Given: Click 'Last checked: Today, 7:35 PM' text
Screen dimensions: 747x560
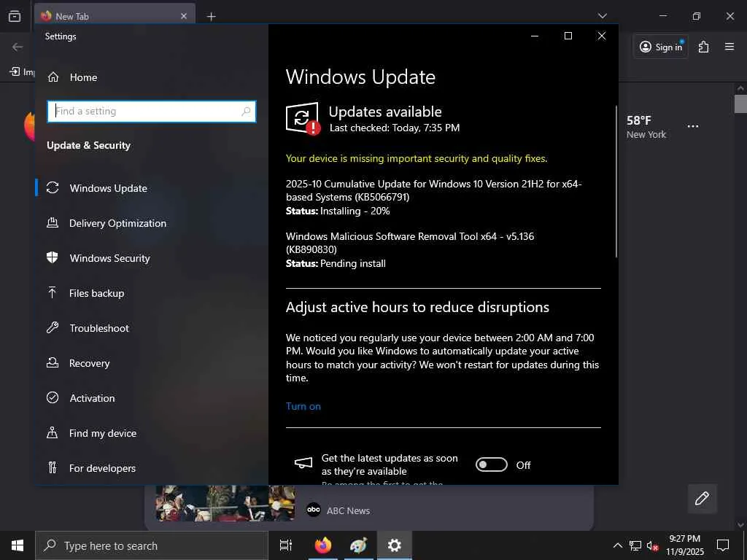Looking at the screenshot, I should [x=395, y=128].
